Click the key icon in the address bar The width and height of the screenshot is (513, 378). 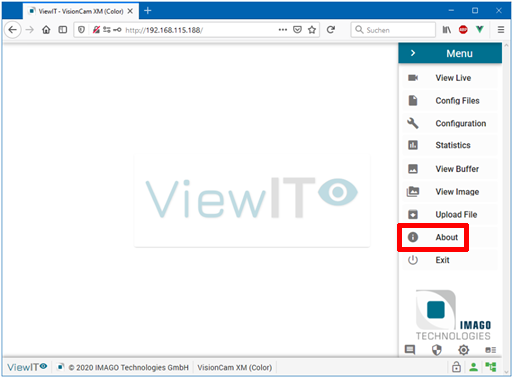point(117,30)
